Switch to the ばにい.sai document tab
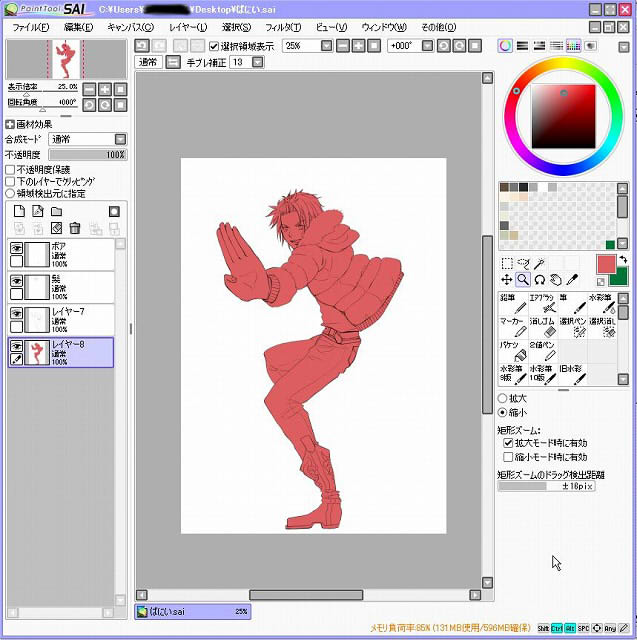Image resolution: width=637 pixels, height=640 pixels. coord(193,611)
